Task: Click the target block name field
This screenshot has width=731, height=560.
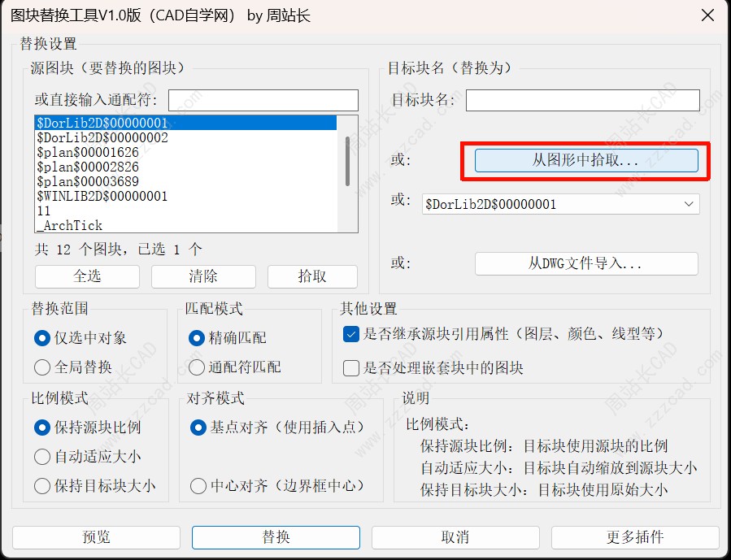Action: 582,100
